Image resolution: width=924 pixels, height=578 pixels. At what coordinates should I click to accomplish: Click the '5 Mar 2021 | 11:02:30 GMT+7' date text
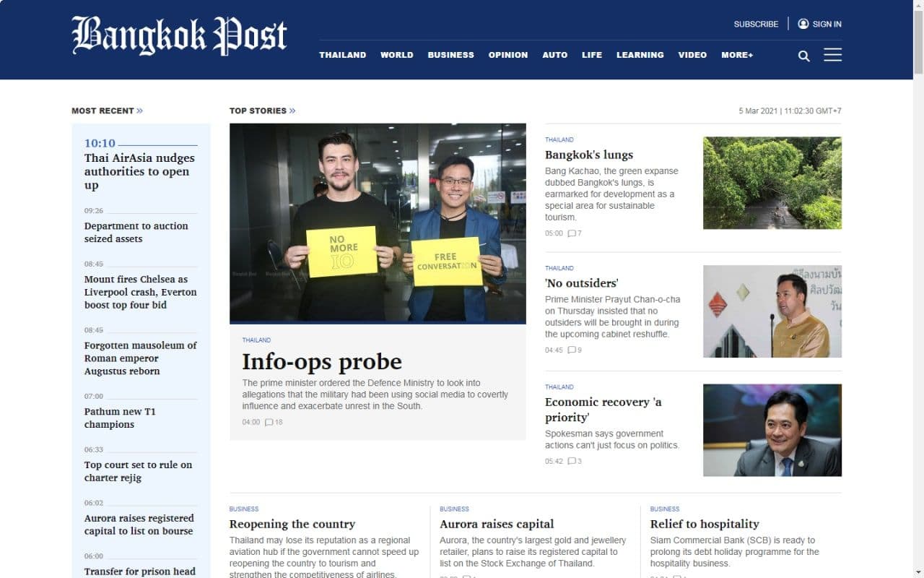[x=790, y=111]
